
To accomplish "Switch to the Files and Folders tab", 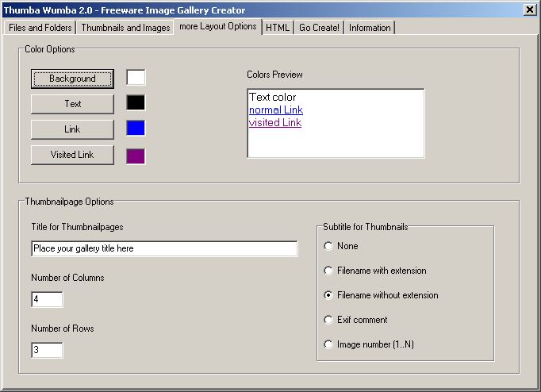I will point(40,28).
